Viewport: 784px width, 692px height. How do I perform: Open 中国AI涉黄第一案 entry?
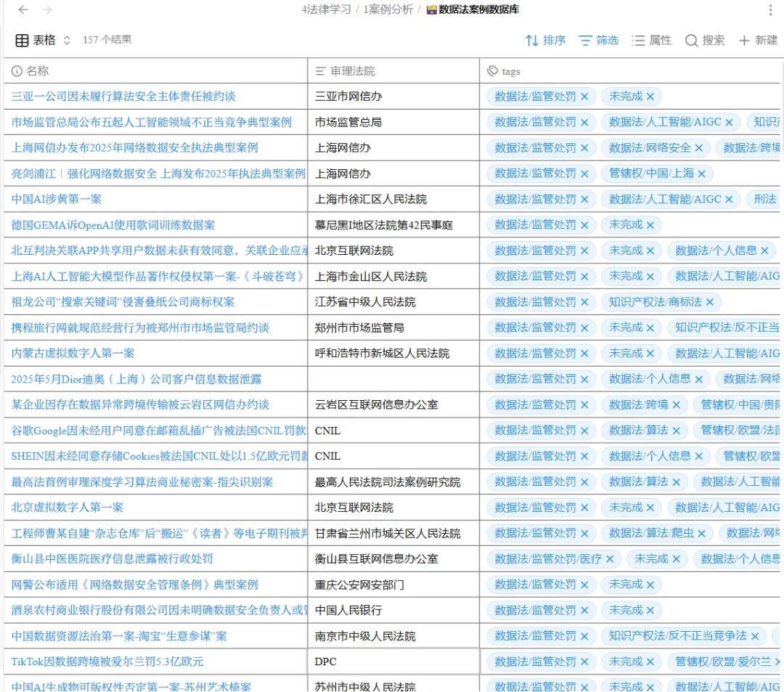(x=57, y=199)
